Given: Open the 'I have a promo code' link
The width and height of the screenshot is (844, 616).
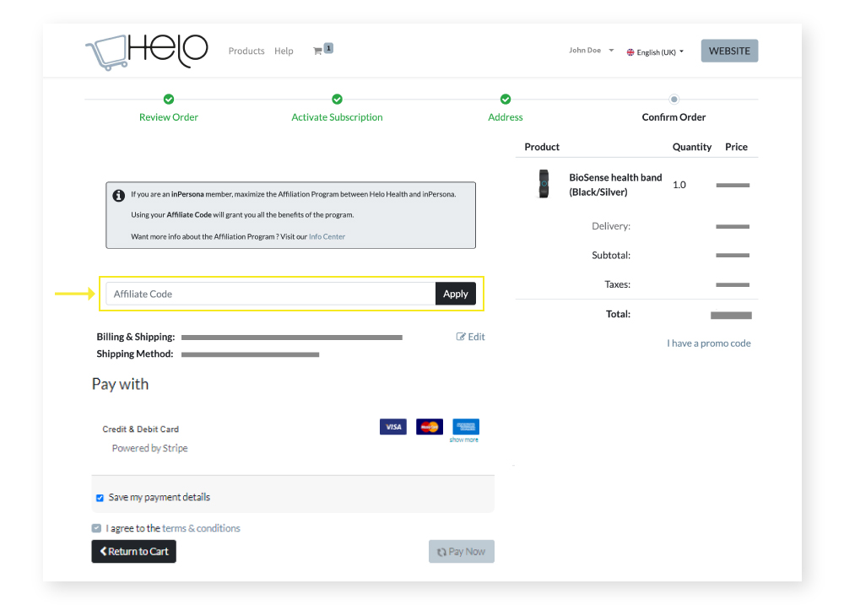Looking at the screenshot, I should coord(708,343).
